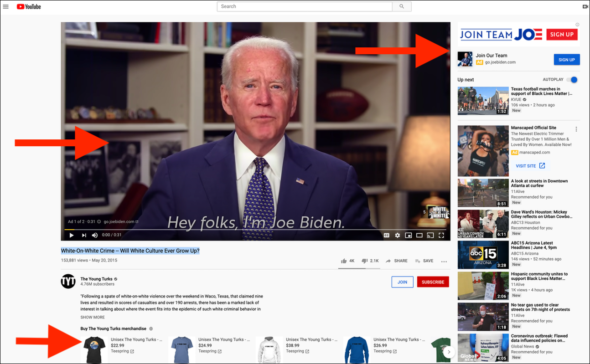
Task: Skip to next video in player controls
Action: (84, 235)
